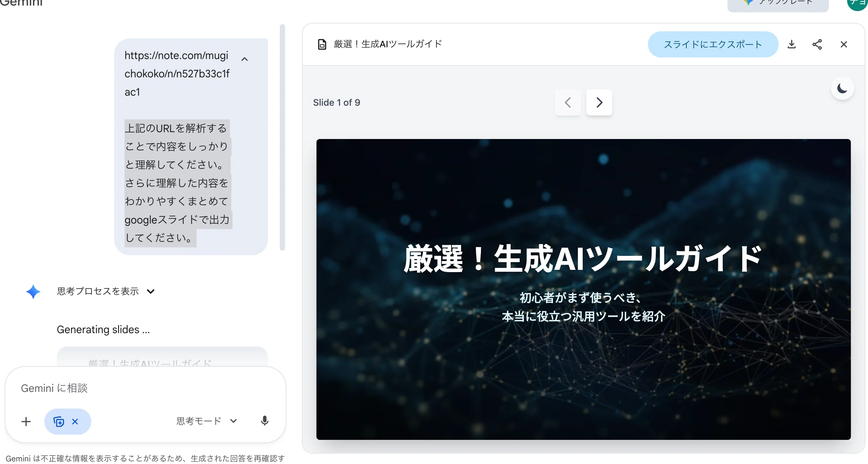The height and width of the screenshot is (464, 868).
Task: Open the account avatar at top right
Action: 858,3
